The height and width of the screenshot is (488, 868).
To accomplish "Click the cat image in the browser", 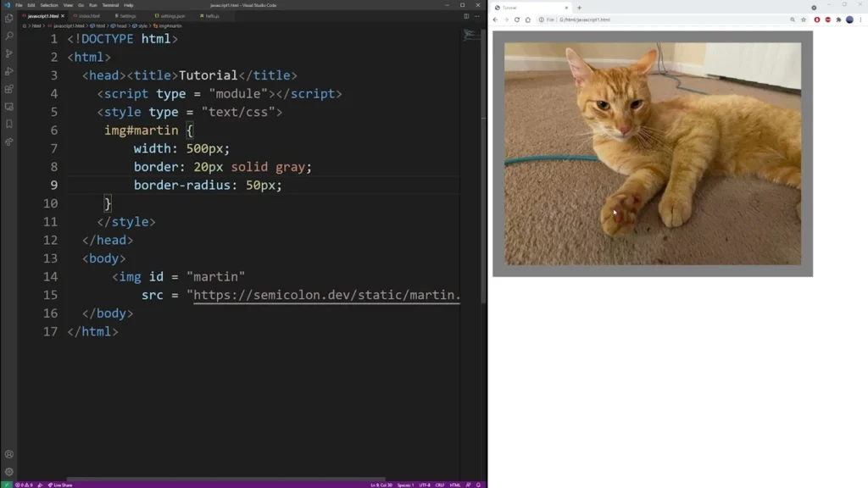I will (x=652, y=153).
